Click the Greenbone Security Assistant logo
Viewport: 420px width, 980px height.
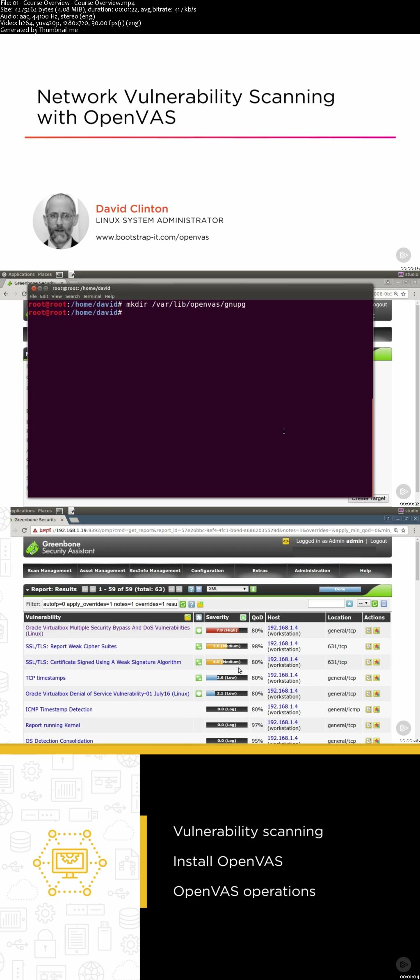pos(60,547)
